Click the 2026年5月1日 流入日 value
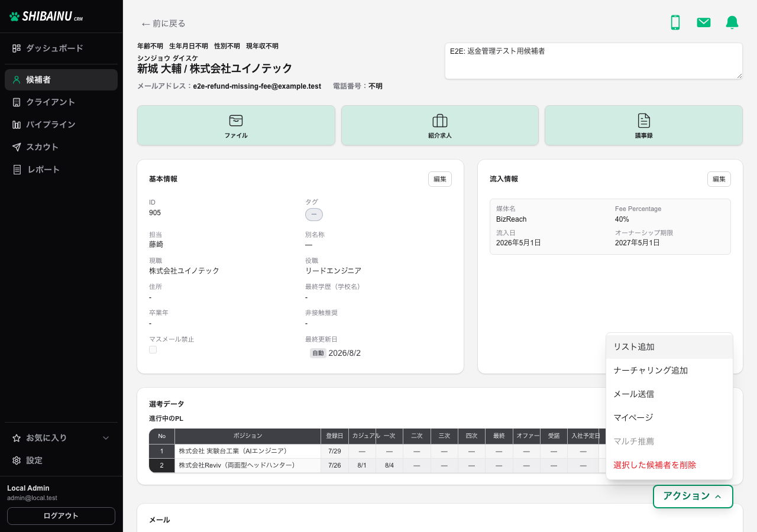The height and width of the screenshot is (532, 757). point(519,243)
